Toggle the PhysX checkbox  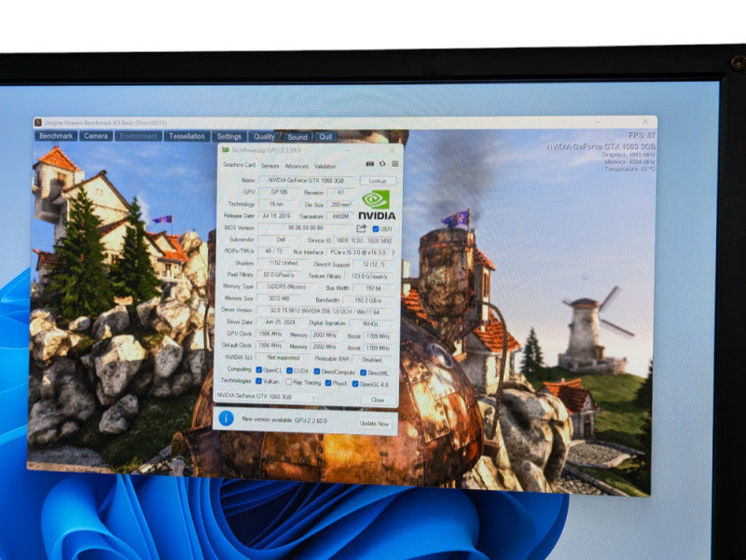point(328,383)
